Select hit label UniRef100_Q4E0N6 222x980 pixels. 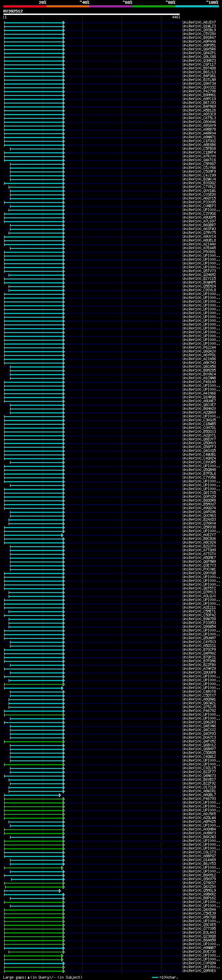pyautogui.click(x=199, y=726)
